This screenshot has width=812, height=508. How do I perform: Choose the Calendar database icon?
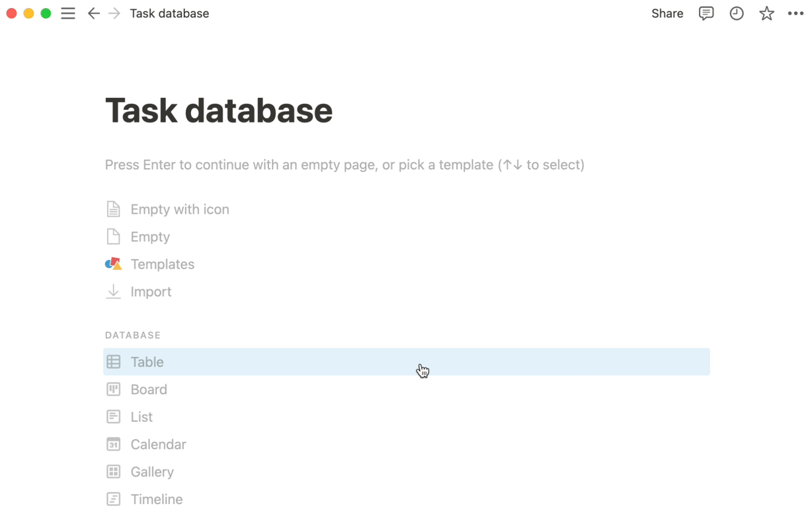114,444
